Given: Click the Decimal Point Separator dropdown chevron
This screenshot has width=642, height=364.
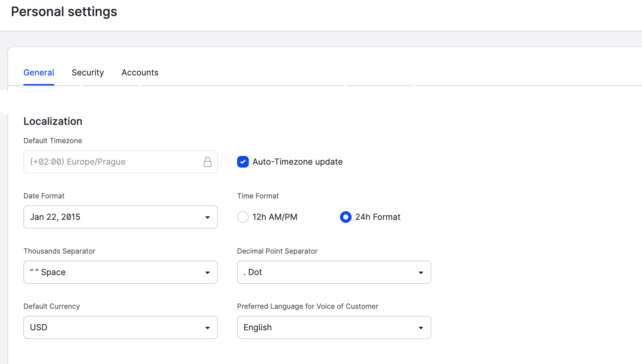Looking at the screenshot, I should (x=421, y=272).
